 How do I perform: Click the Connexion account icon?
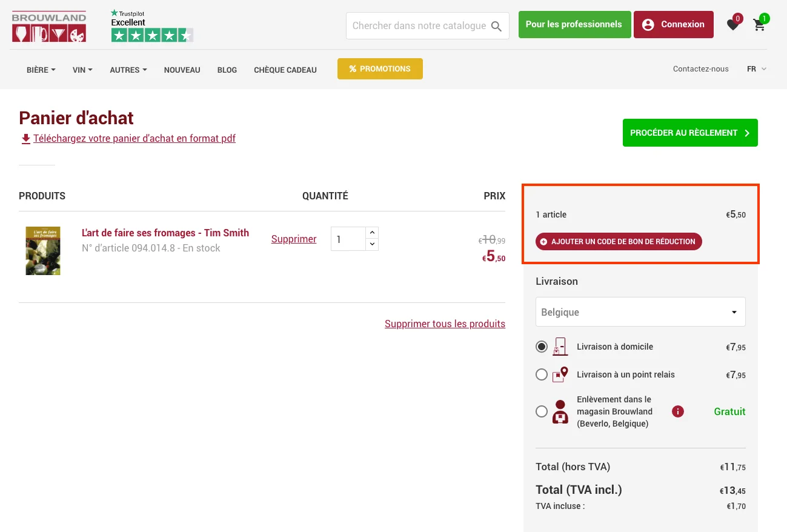pyautogui.click(x=648, y=24)
